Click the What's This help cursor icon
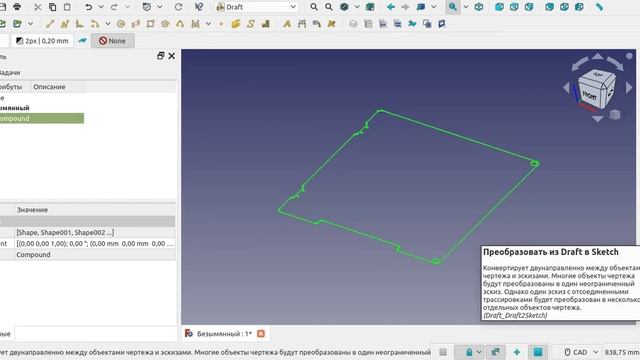 tap(199, 7)
